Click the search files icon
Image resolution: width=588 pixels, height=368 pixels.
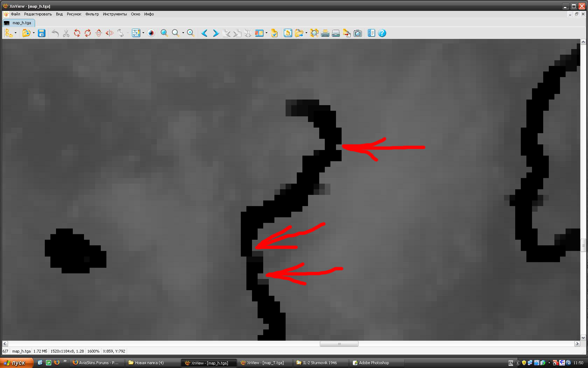pos(314,33)
